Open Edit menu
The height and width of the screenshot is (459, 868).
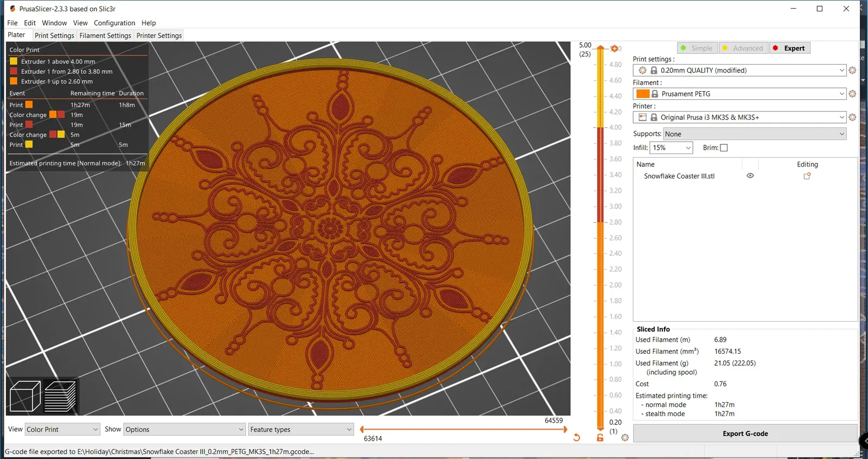tap(30, 23)
